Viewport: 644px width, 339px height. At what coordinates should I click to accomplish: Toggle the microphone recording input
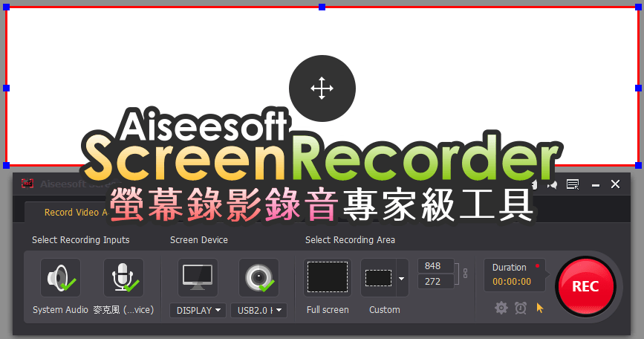point(123,278)
